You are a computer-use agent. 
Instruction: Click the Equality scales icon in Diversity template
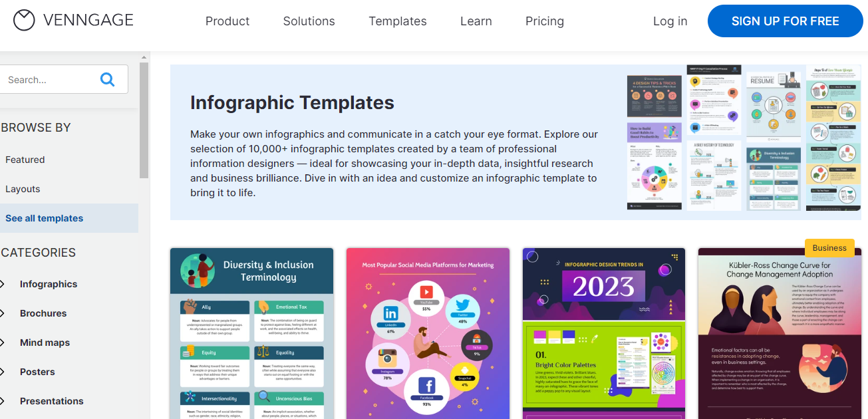[x=263, y=352]
